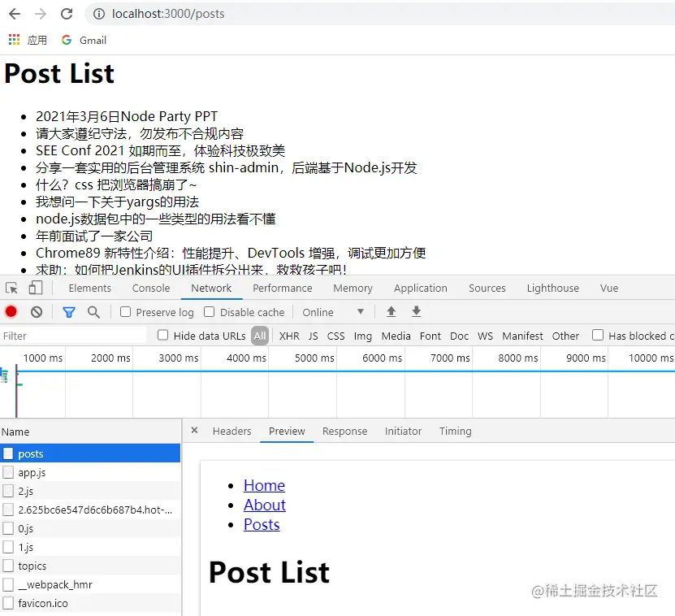This screenshot has height=616, width=675.
Task: Go back with the browser back arrow
Action: click(x=14, y=14)
